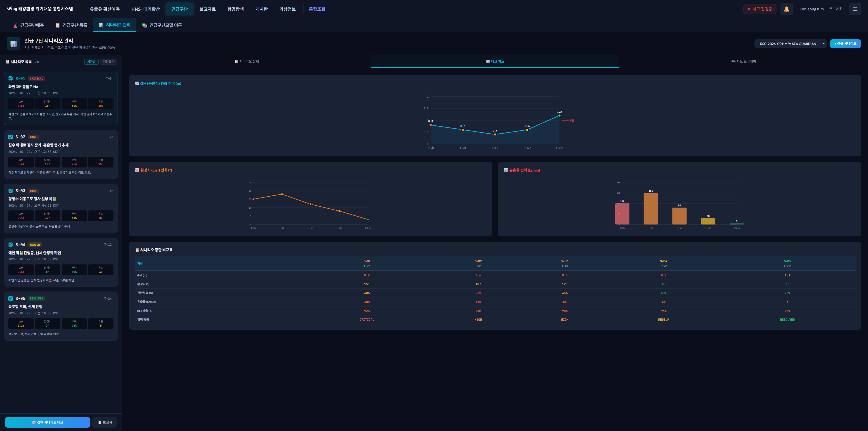Sort scenario list by 위험도순
This screenshot has width=868, height=431.
pyautogui.click(x=108, y=62)
